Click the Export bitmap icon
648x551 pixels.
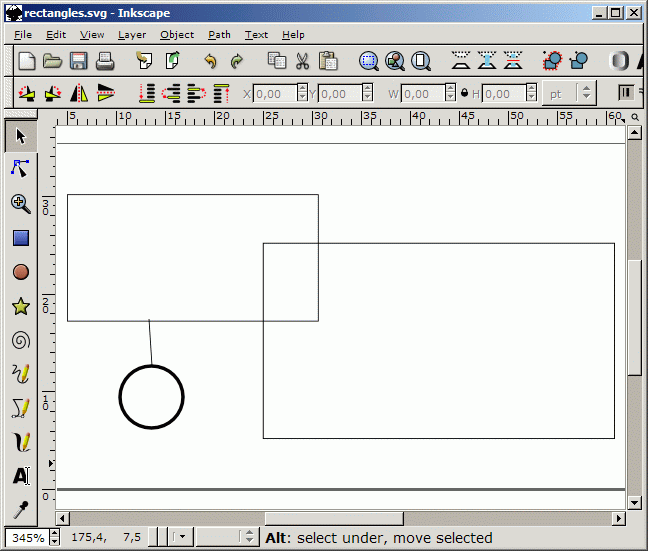click(x=172, y=61)
